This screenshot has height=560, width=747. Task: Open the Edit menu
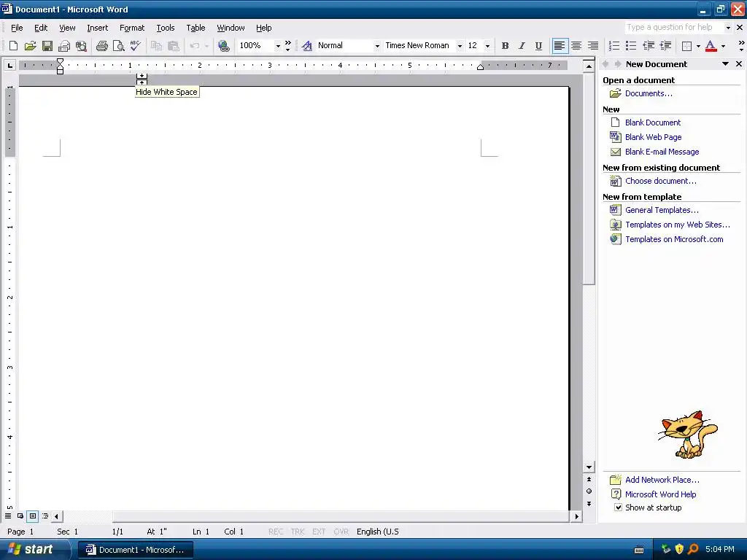(x=41, y=28)
